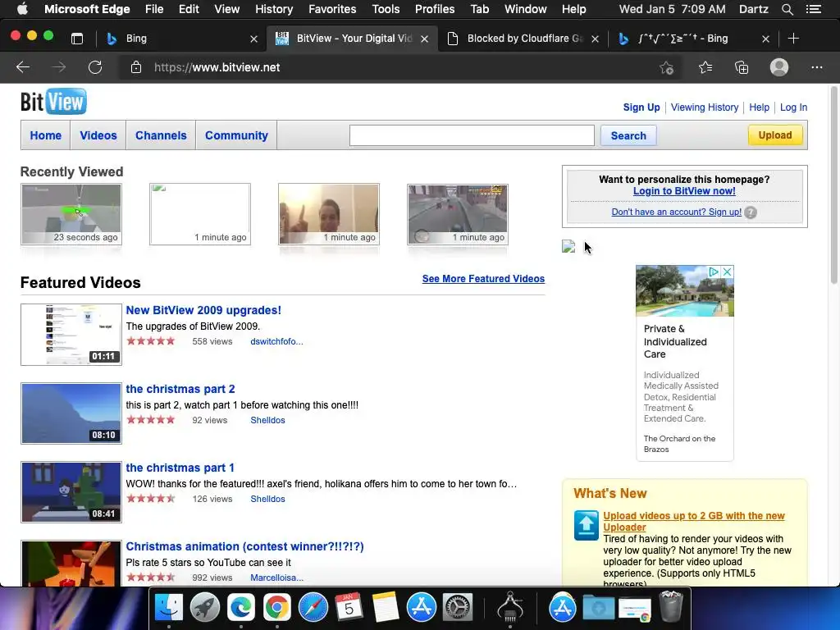Open uploader link dswitchfofo
This screenshot has width=840, height=630.
(x=276, y=341)
